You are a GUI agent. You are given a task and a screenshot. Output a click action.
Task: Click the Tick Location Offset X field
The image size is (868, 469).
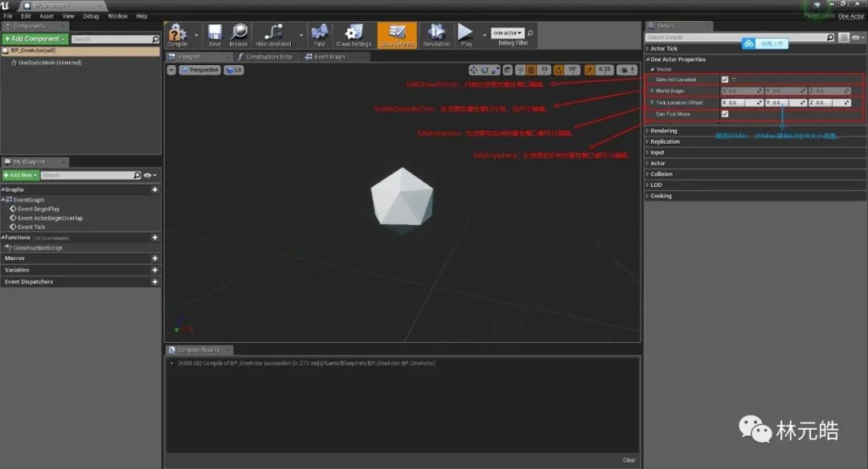click(x=742, y=103)
